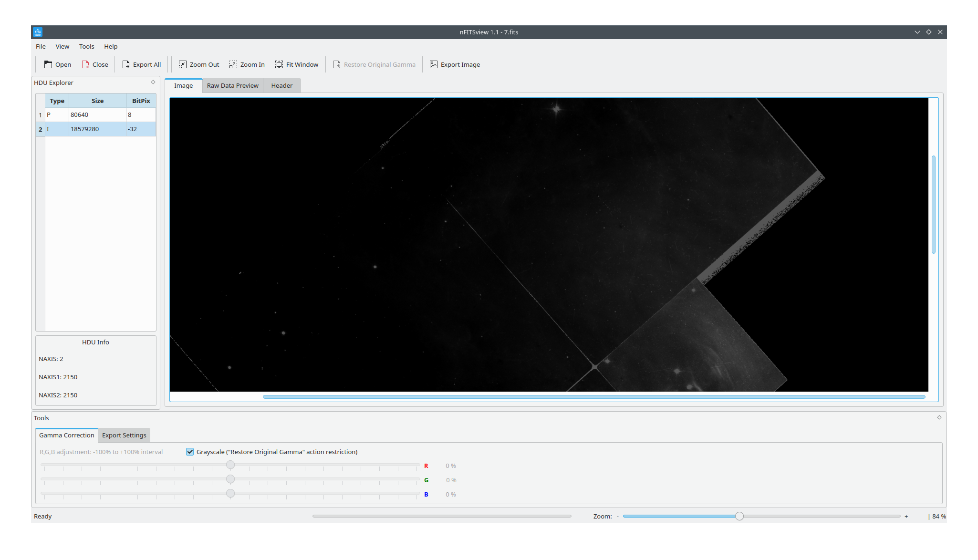The width and height of the screenshot is (978, 560).
Task: Open the Raw Data Preview tab
Action: [x=232, y=85]
